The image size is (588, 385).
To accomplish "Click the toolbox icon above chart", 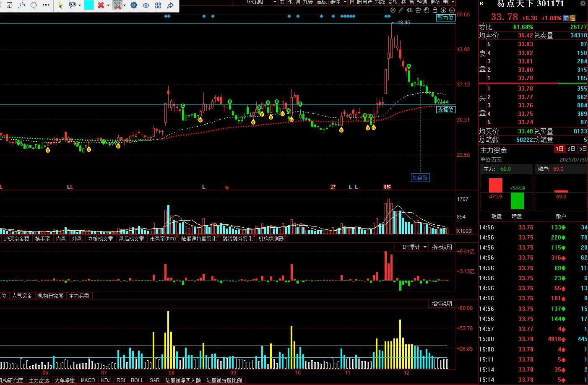I will [418, 10].
